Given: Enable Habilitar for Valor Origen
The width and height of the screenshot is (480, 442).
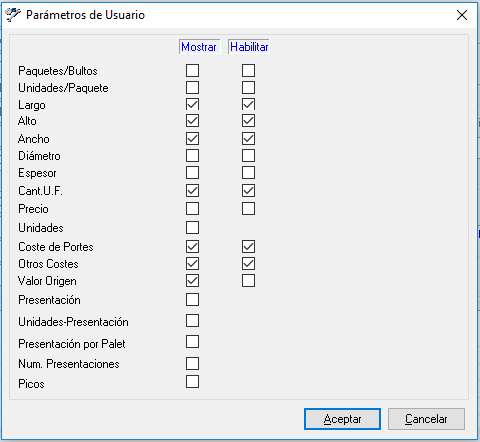Looking at the screenshot, I should coord(249,281).
